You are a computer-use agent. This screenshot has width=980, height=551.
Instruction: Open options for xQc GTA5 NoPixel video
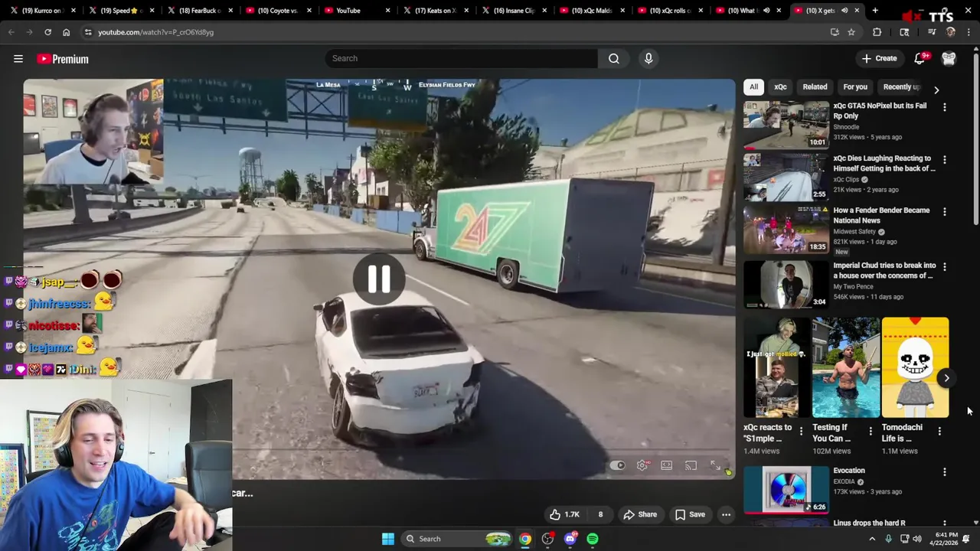point(944,107)
